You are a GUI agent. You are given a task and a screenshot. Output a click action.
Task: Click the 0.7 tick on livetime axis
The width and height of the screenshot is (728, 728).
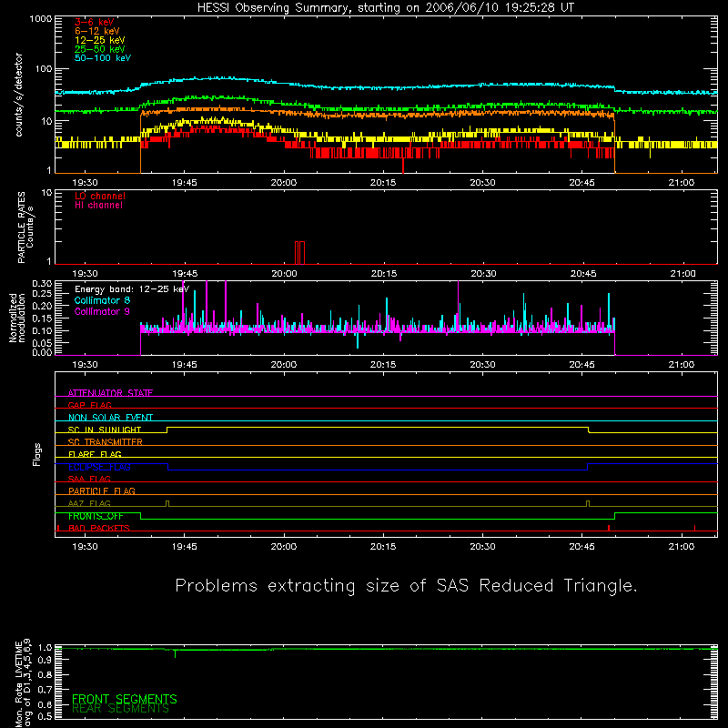45,690
